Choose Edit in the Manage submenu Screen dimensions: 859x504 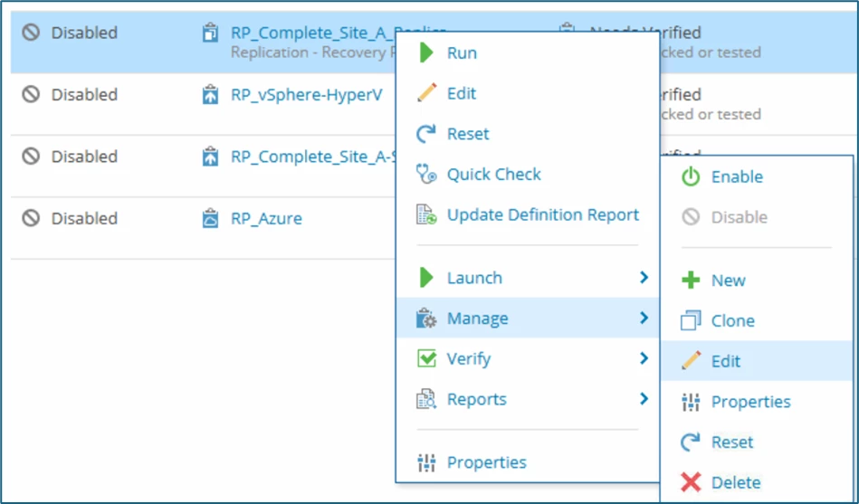pos(725,361)
